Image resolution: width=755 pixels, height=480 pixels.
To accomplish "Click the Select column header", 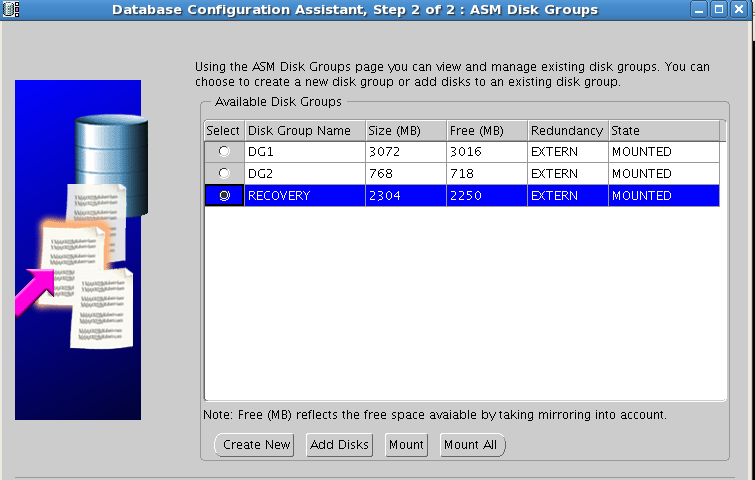I will 224,130.
